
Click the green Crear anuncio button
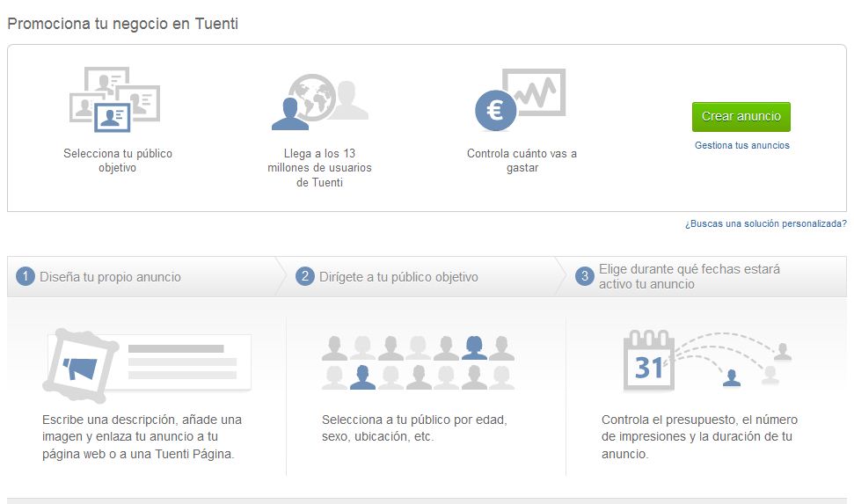741,117
